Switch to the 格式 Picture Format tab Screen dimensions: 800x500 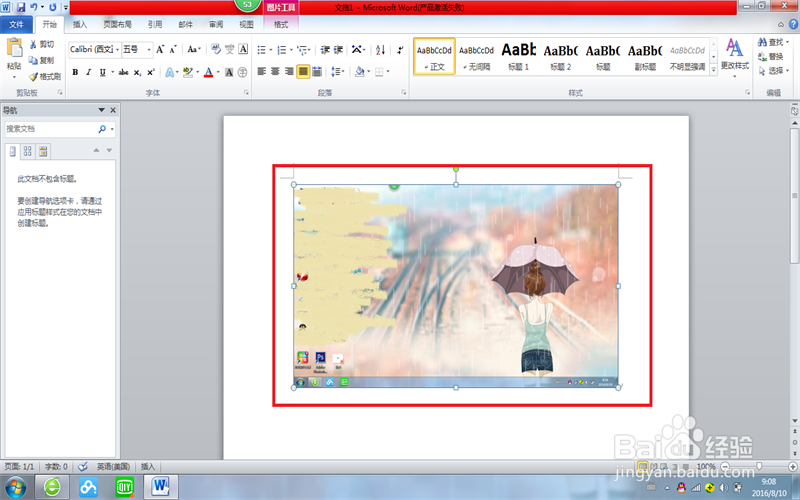pyautogui.click(x=281, y=24)
